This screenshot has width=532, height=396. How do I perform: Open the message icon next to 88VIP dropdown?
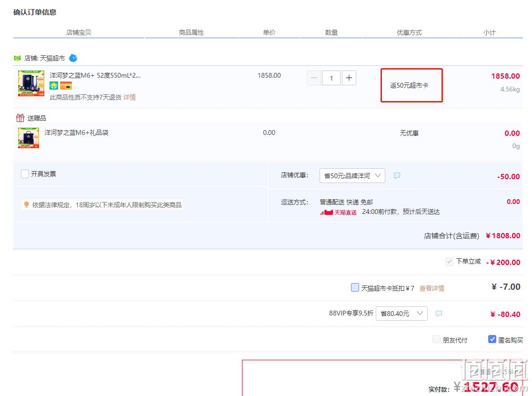click(439, 314)
